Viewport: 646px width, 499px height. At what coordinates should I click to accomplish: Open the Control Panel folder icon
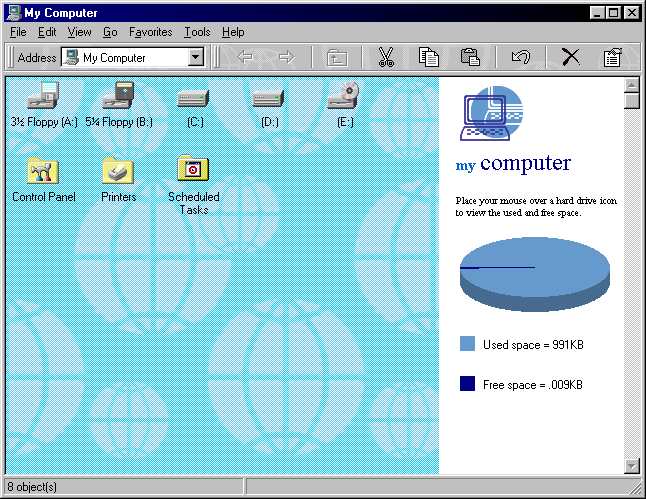point(43,170)
